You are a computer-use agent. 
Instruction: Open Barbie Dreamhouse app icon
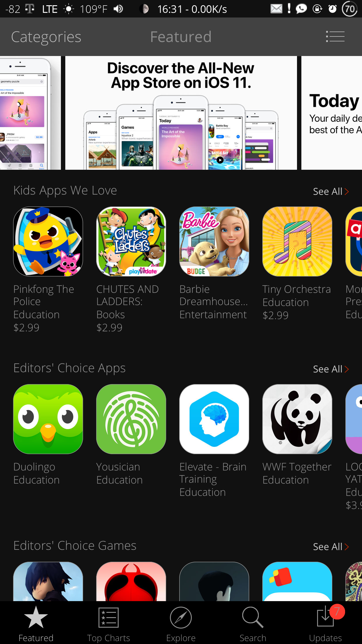pos(214,242)
